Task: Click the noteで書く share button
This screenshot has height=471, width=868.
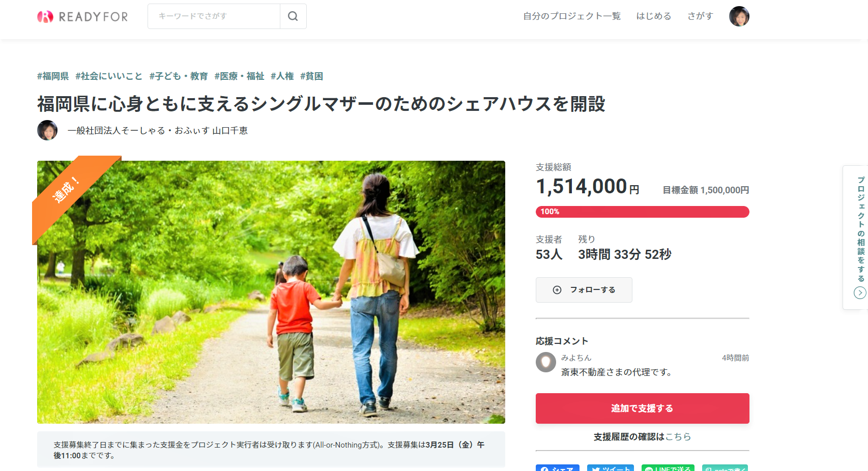Action: pos(725,468)
